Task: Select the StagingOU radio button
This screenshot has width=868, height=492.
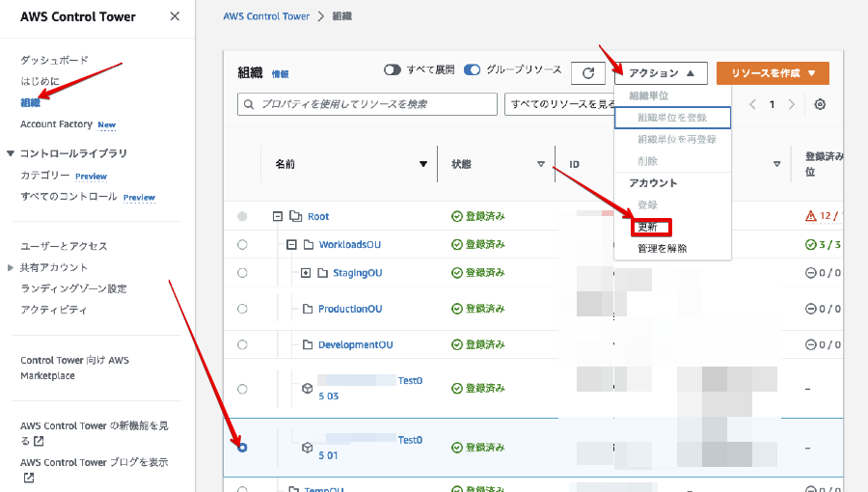Action: click(242, 273)
